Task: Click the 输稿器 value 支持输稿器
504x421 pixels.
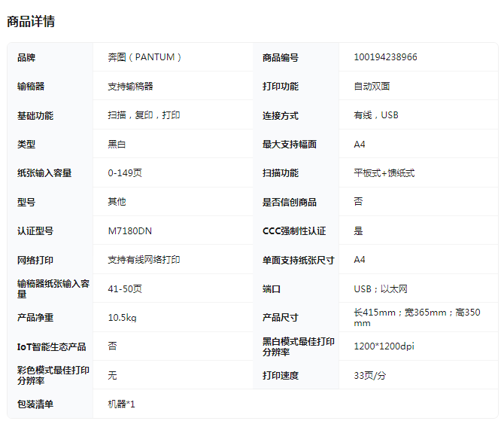Action: click(130, 87)
